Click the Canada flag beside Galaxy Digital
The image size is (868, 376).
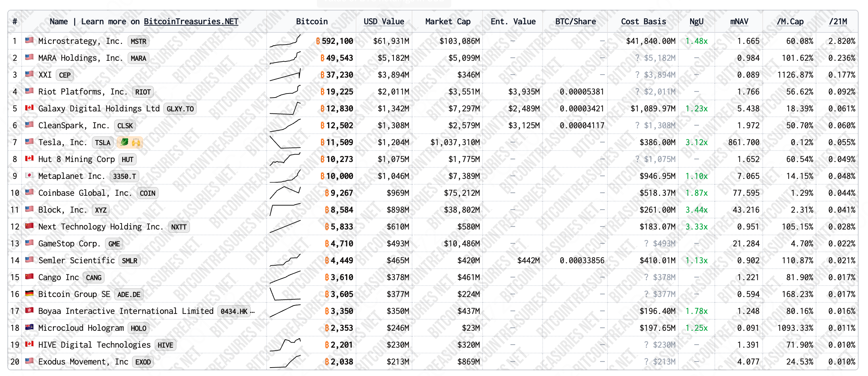click(29, 108)
